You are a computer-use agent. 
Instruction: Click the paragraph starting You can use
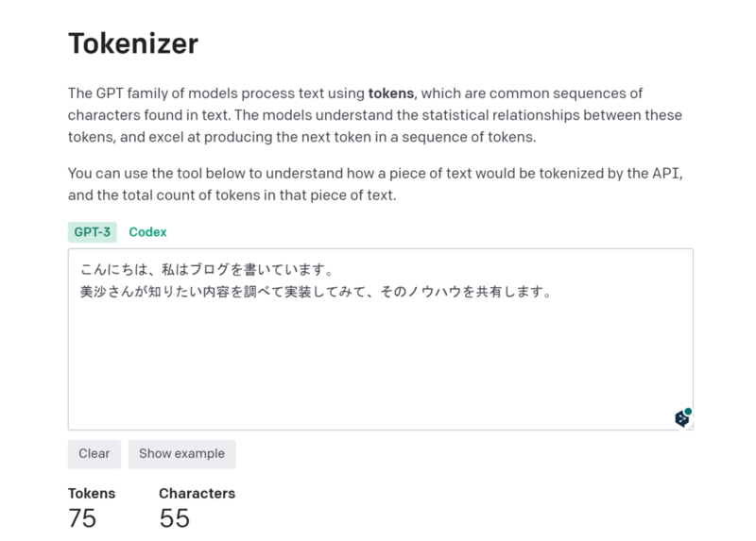point(375,184)
